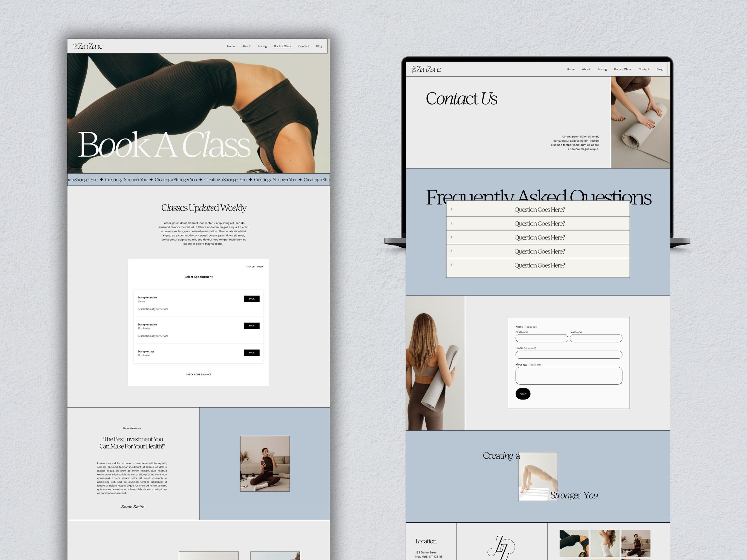
Task: Click the Contact Us heading
Action: pos(461,99)
